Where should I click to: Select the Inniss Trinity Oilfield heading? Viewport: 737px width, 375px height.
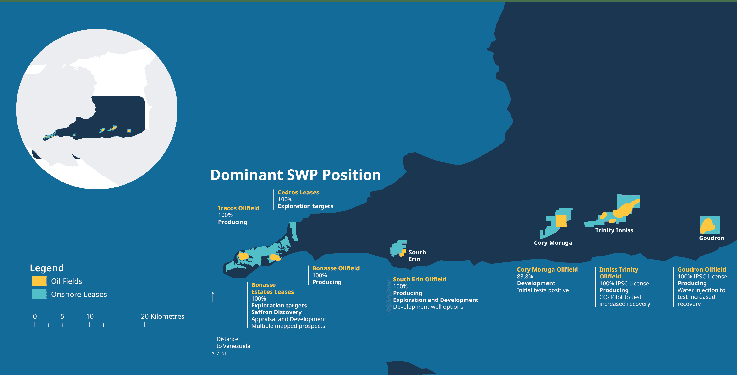pos(619,273)
